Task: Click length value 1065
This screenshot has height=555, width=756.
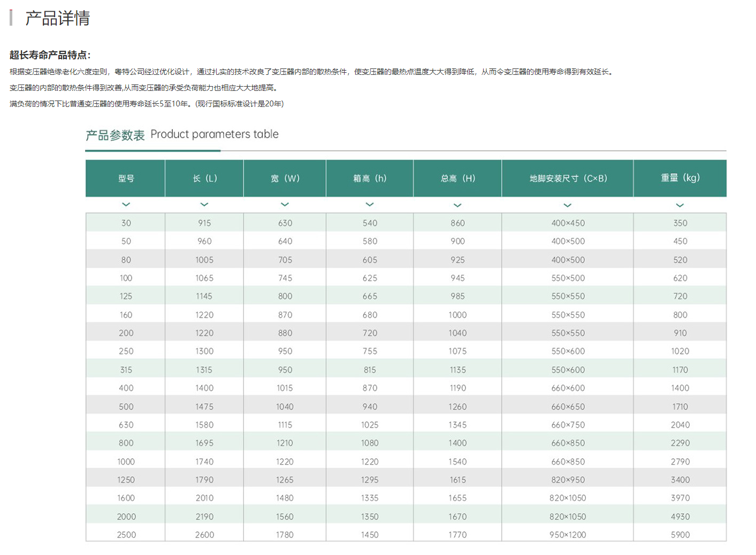Action: pyautogui.click(x=204, y=278)
